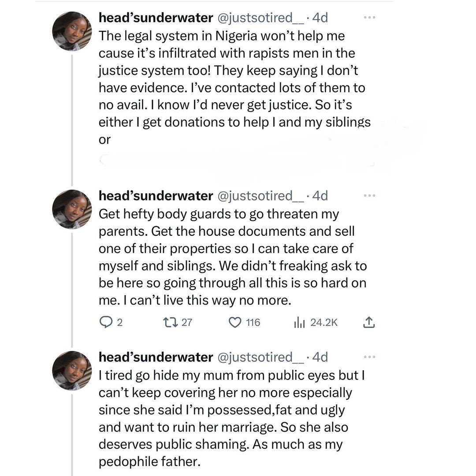Click the reply speech bubble icon
This screenshot has width=476, height=476.
105,323
